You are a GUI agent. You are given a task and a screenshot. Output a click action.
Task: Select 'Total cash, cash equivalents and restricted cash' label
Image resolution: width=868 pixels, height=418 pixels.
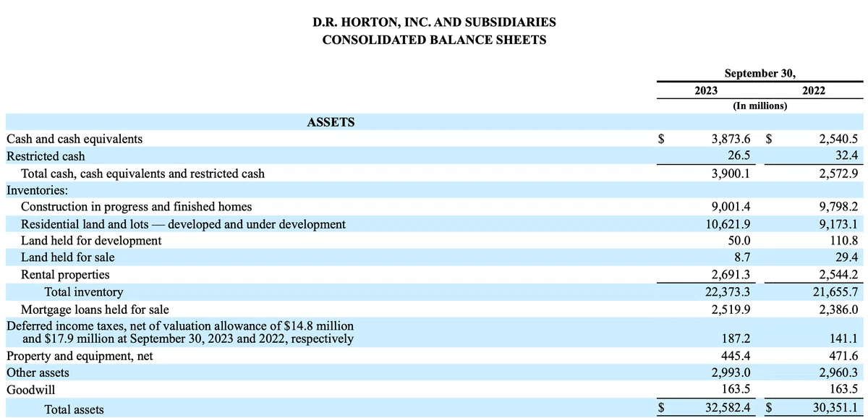pyautogui.click(x=142, y=174)
